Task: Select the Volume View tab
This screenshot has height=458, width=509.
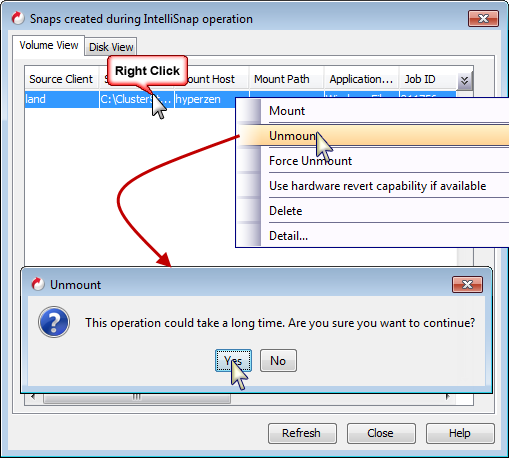Action: point(49,45)
